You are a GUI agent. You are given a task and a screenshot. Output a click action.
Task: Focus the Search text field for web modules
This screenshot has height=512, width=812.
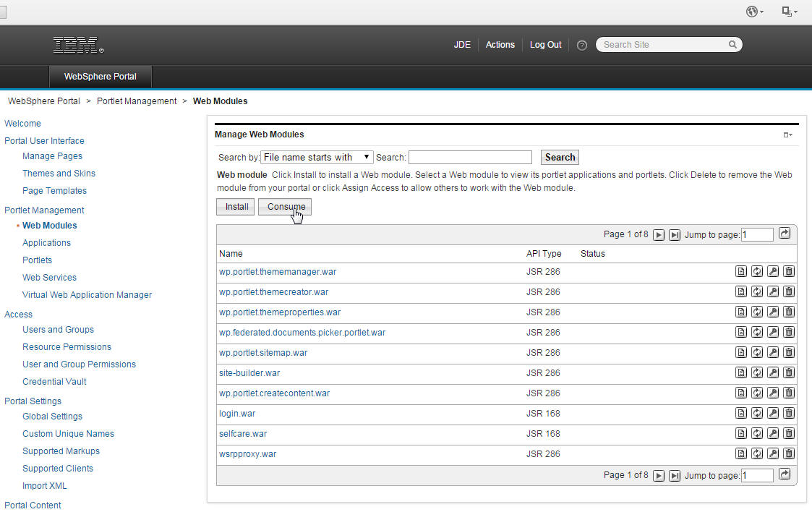pos(470,158)
